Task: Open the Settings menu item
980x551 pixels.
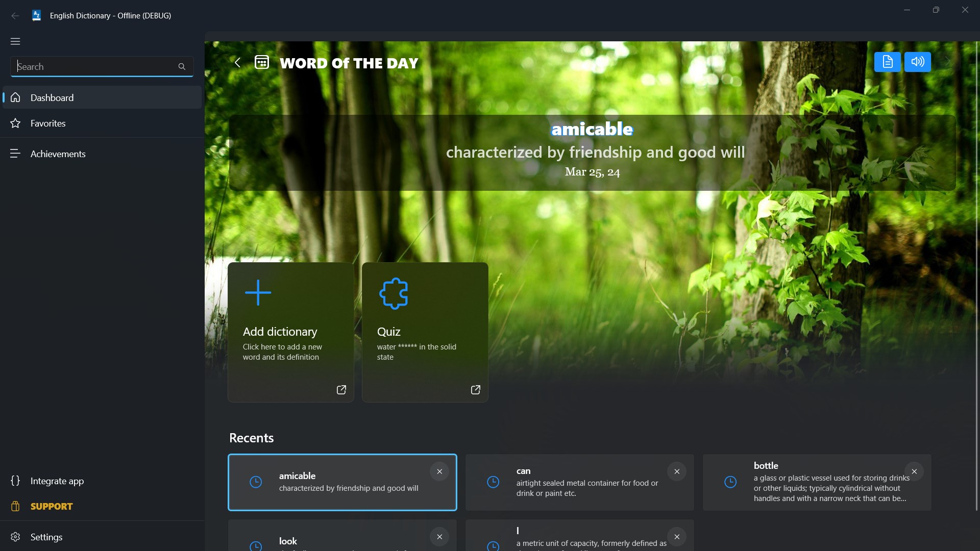Action: click(46, 537)
